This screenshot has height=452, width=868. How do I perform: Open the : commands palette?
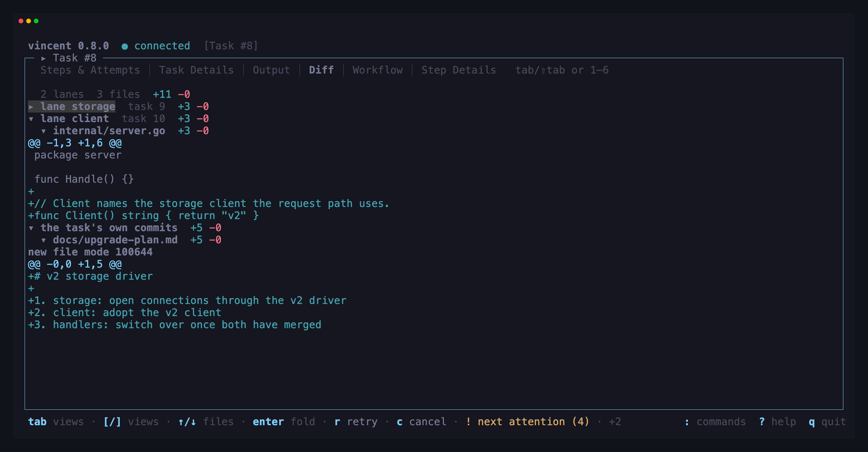click(715, 422)
